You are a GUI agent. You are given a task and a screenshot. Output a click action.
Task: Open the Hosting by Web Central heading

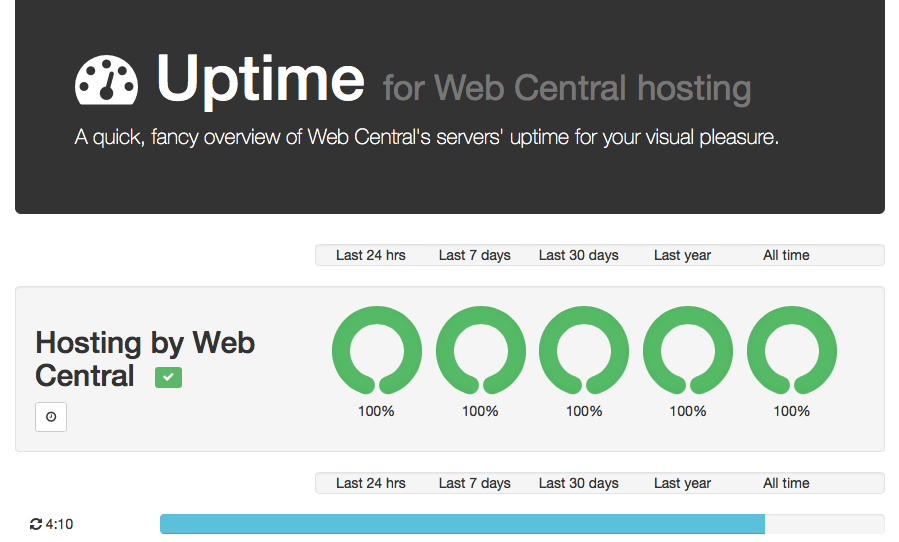(x=145, y=359)
